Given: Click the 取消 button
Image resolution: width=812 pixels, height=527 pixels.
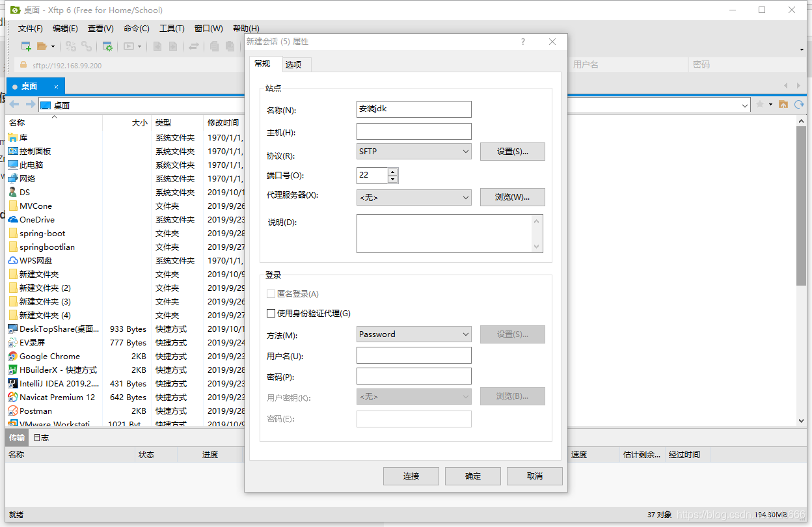Looking at the screenshot, I should point(535,476).
